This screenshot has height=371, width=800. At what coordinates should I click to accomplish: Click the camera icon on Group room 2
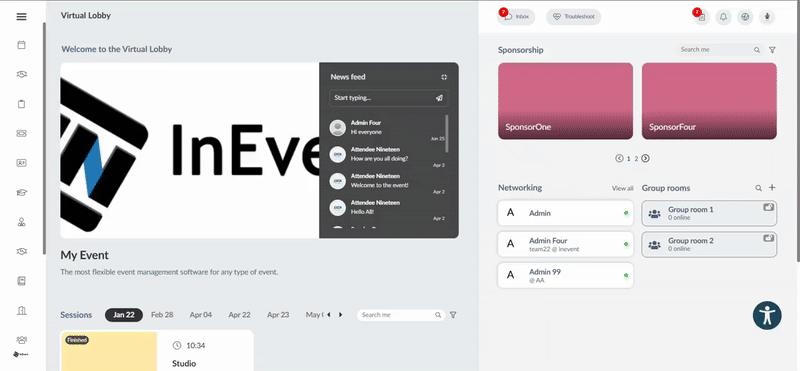pyautogui.click(x=768, y=238)
